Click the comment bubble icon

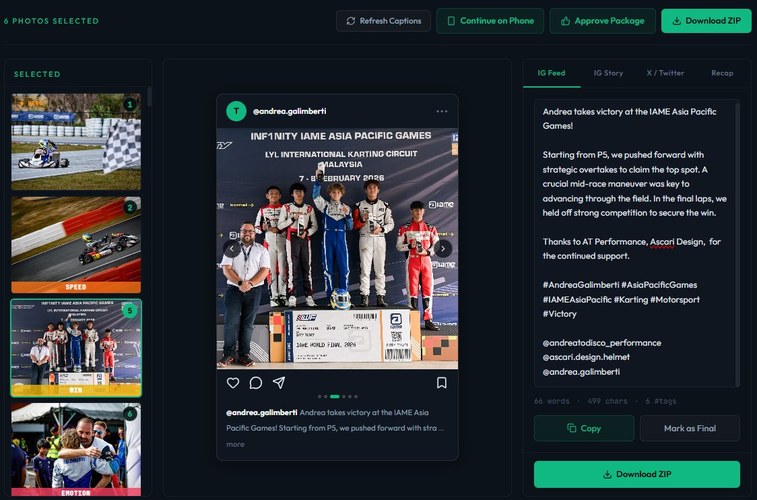(256, 383)
